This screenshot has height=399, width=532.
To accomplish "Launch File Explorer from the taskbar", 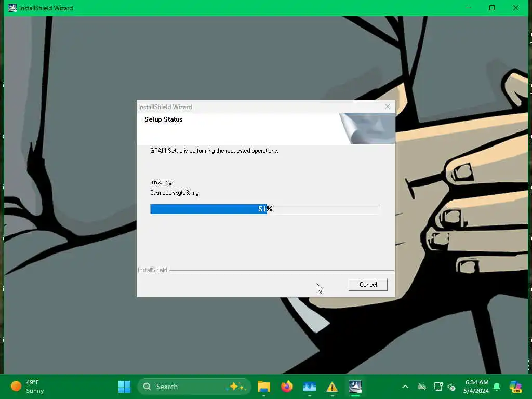I will click(263, 387).
